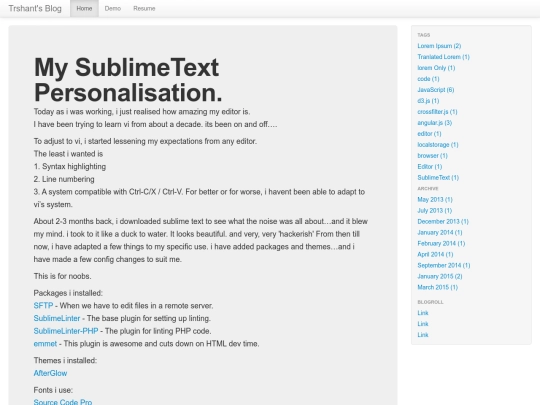Viewport: 540px width, 405px height.
Task: Click the My SublimeText Personalisation heading
Action: (x=128, y=80)
